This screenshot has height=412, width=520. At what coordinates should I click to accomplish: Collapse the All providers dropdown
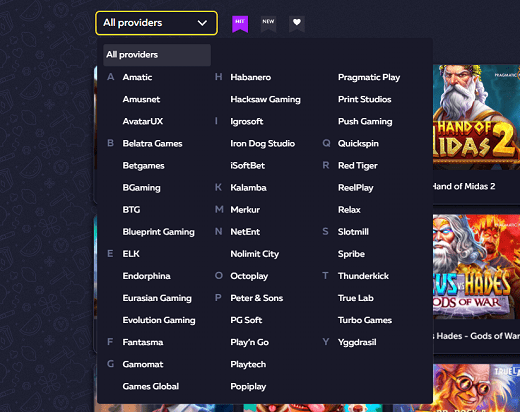pos(156,23)
